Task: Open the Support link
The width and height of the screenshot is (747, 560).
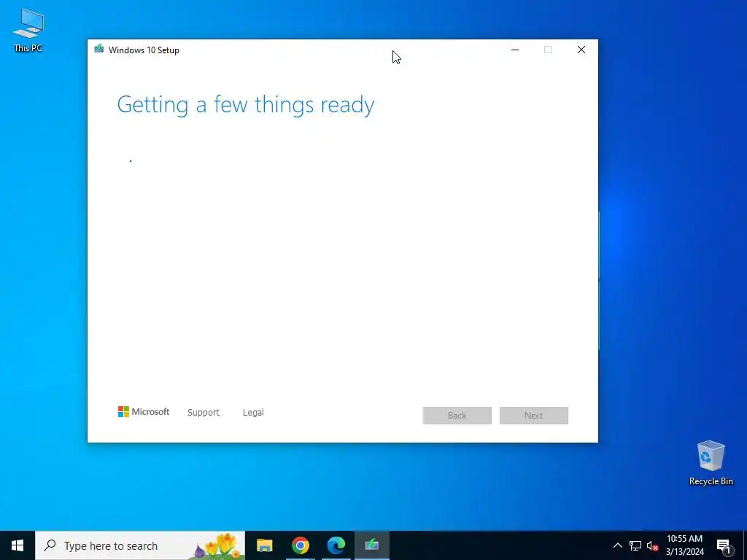Action: click(x=204, y=413)
